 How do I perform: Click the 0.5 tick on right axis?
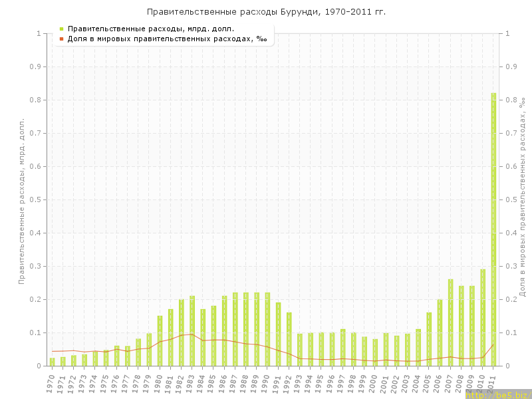tap(511, 199)
